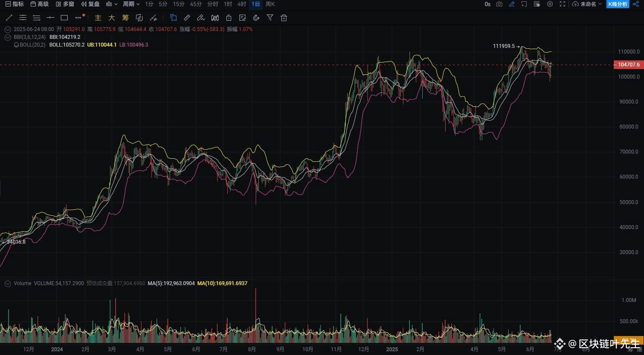
Task: Click the paperclip magnet icon
Action: (x=256, y=18)
